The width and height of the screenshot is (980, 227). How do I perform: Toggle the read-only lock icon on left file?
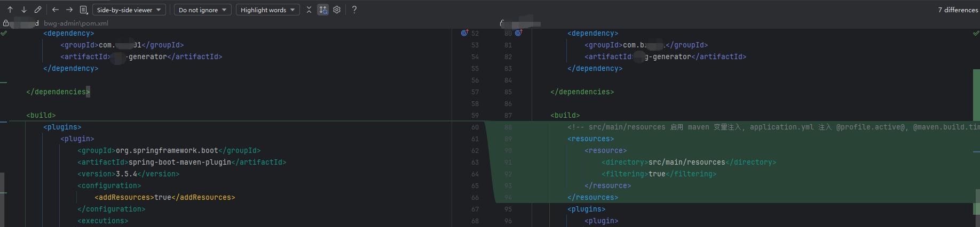click(x=6, y=23)
